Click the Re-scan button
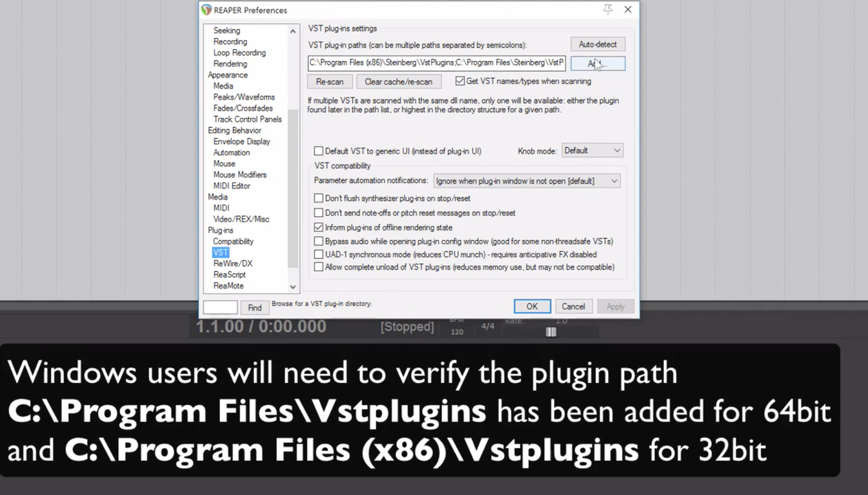Viewport: 868px width, 495px height. (x=330, y=82)
